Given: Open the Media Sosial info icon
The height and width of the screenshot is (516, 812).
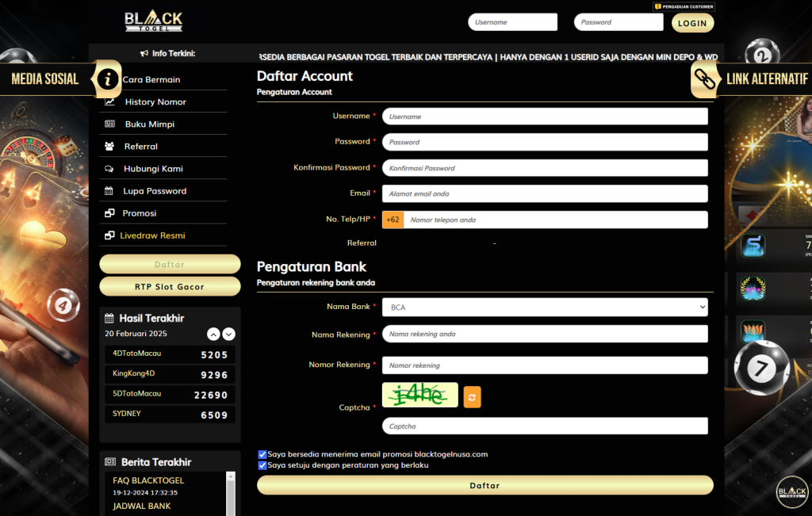Looking at the screenshot, I should click(107, 79).
